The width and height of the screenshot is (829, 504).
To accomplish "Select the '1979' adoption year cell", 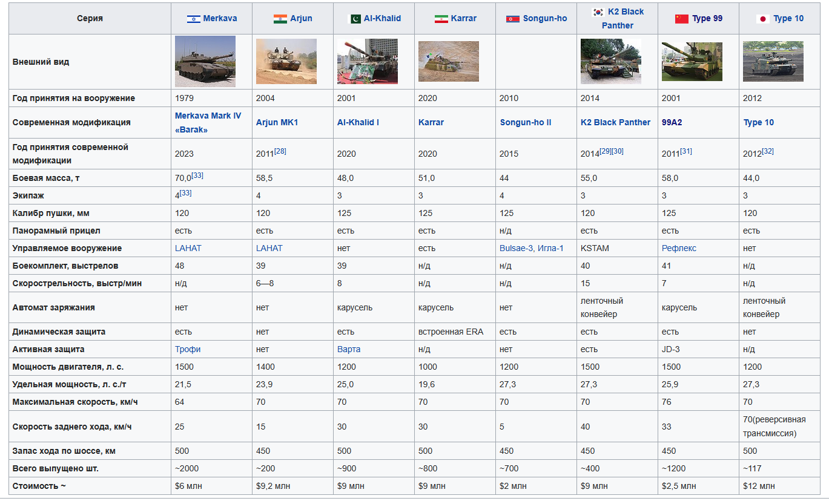I will (212, 98).
